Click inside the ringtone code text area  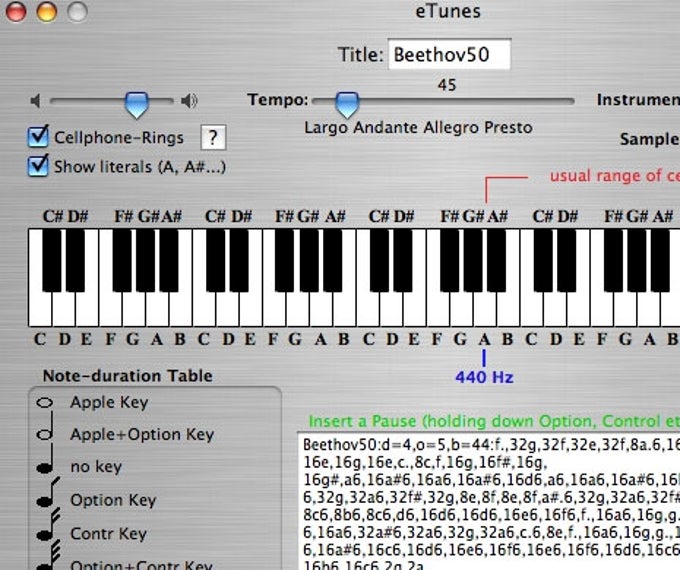click(x=489, y=501)
